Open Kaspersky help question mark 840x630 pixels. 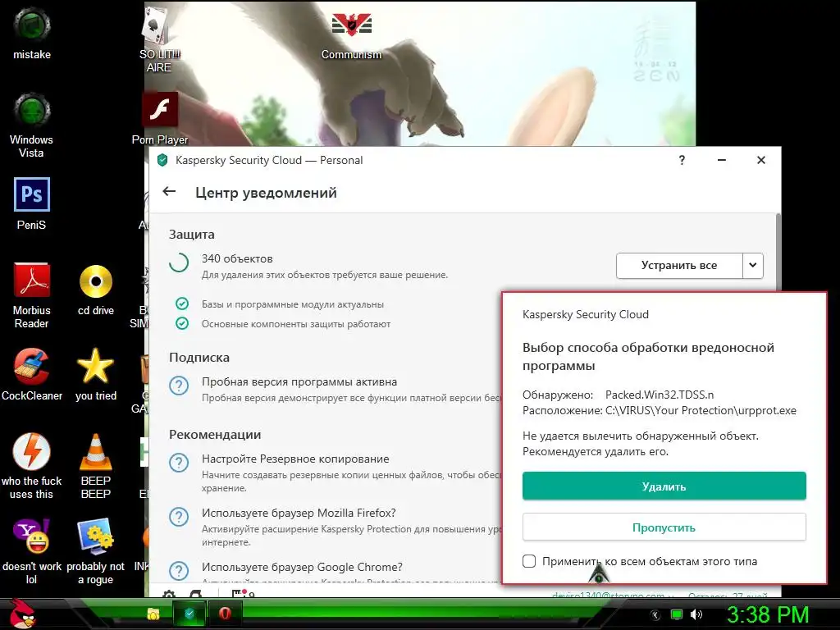[x=682, y=160]
